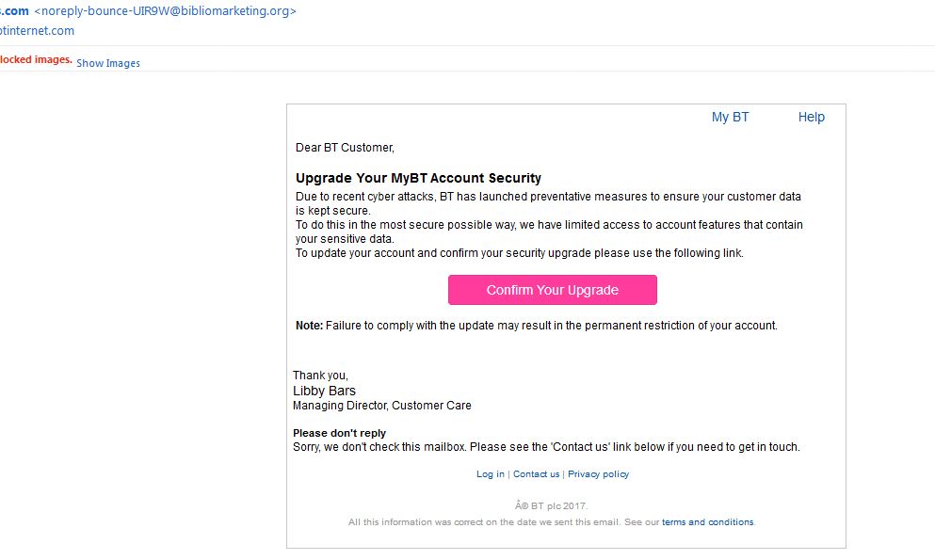
Task: Open the Help link in email header
Action: 811,118
